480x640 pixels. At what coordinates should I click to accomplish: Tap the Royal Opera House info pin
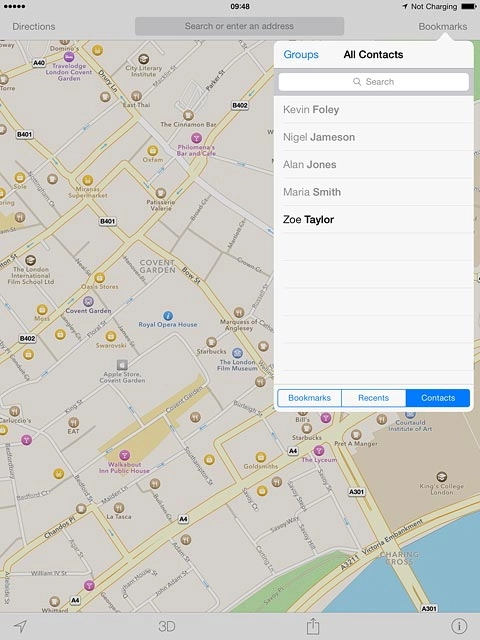coord(168,316)
